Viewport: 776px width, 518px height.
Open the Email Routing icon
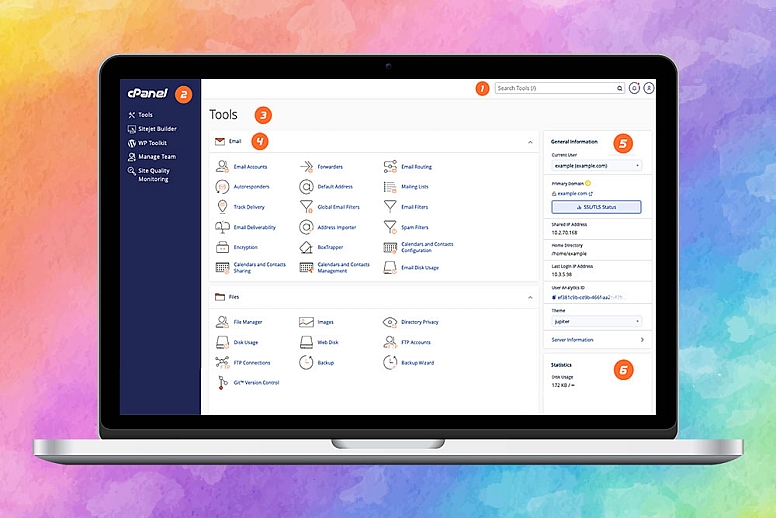click(390, 166)
